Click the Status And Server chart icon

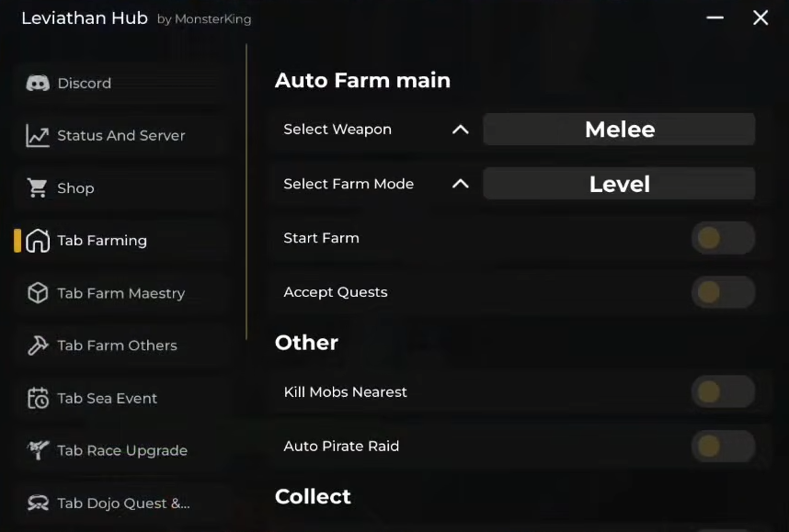tap(38, 136)
